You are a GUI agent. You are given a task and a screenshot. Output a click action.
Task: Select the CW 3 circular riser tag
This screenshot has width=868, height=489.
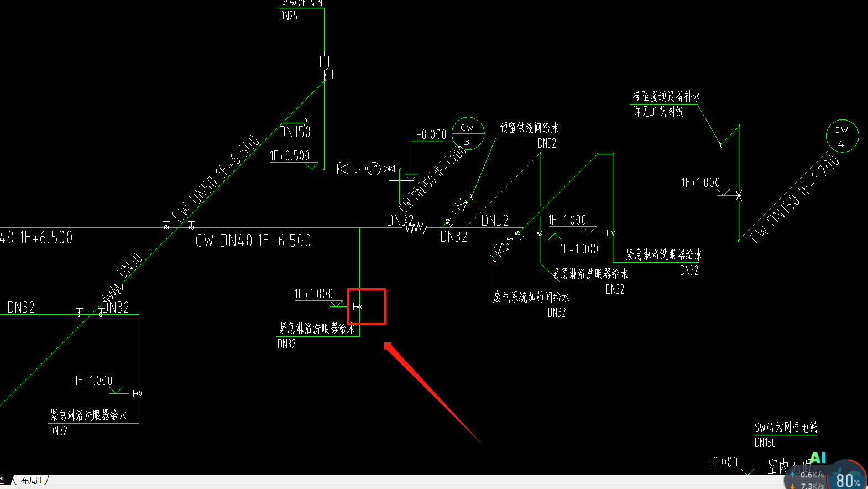468,133
